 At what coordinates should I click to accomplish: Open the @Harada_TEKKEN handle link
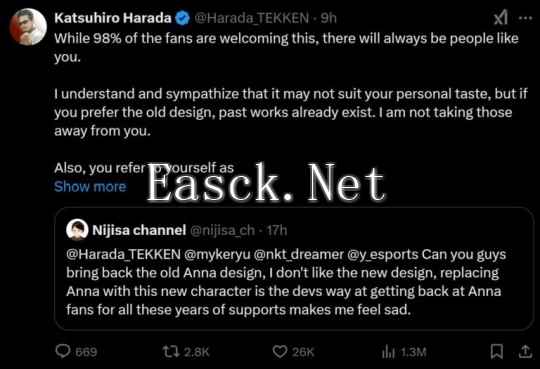(x=251, y=18)
